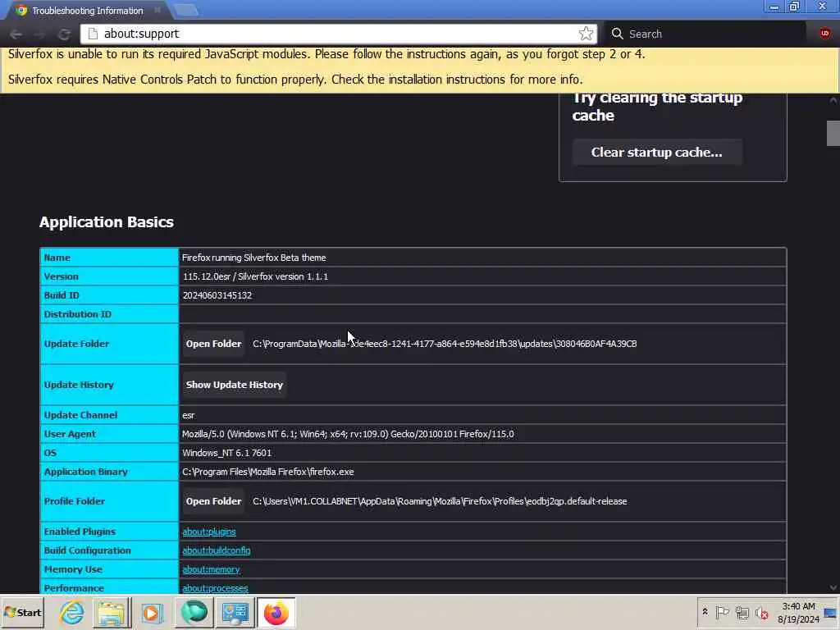Switch to Firefox taskbar button
840x630 pixels.
(x=276, y=612)
